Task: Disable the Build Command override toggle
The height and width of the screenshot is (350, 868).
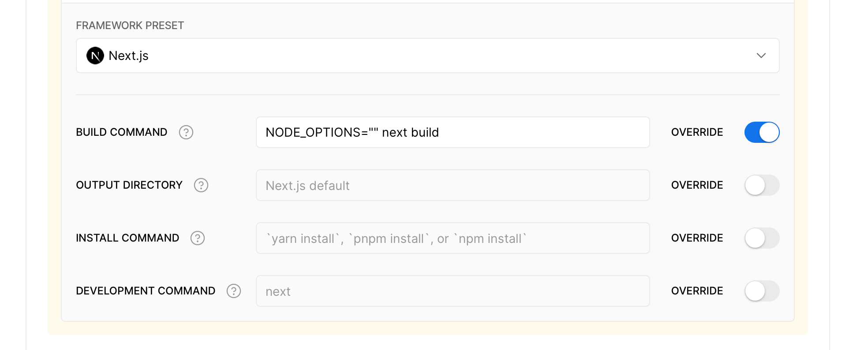Action: point(762,132)
